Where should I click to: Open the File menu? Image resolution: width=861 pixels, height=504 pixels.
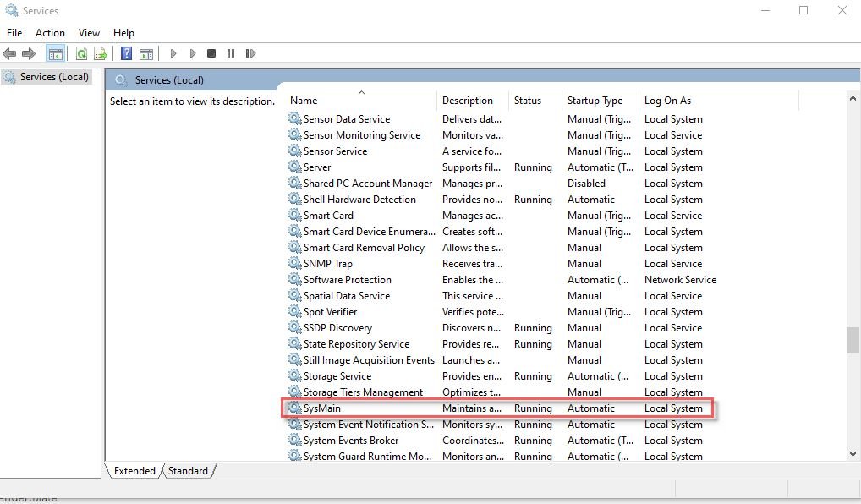click(x=14, y=33)
